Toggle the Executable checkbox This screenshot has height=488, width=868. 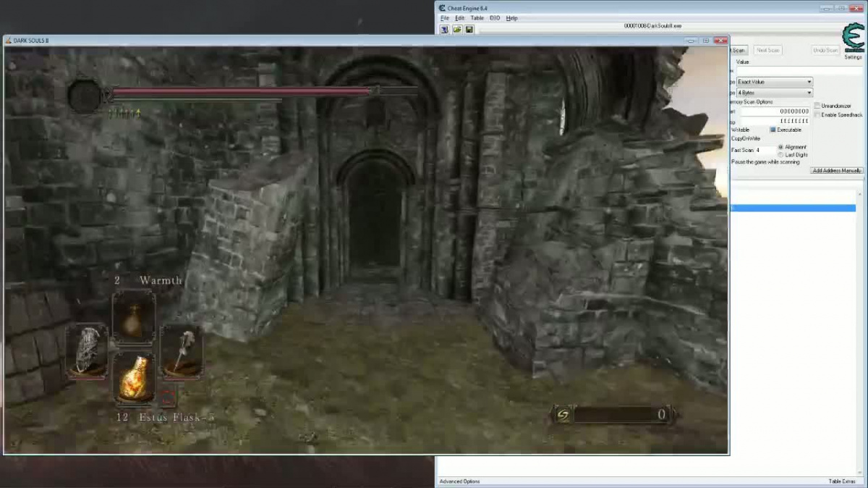click(x=773, y=130)
